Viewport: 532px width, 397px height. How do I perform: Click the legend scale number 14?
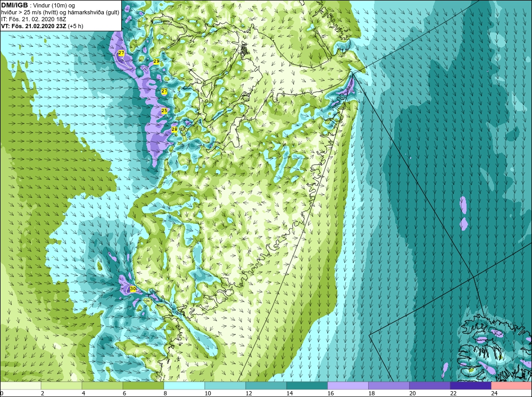coord(289,393)
